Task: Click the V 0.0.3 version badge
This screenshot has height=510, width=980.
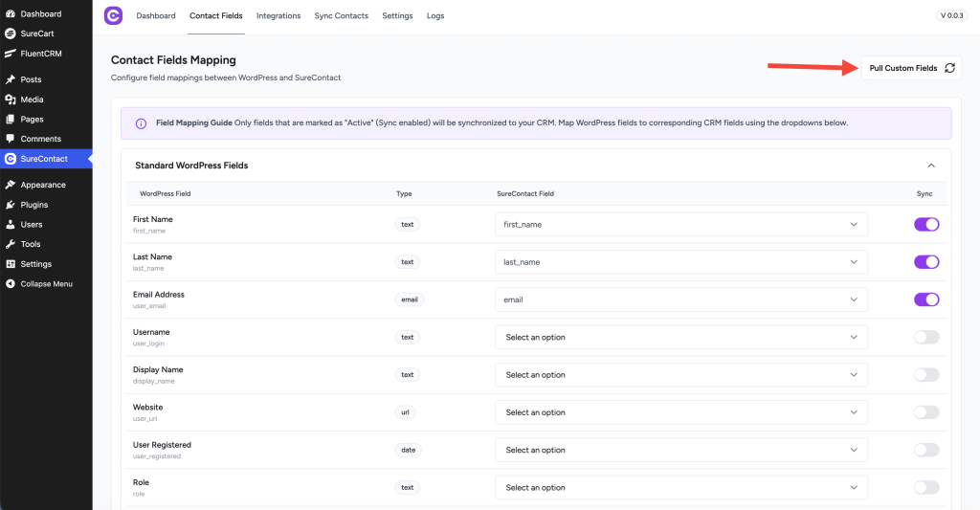Action: tap(951, 16)
